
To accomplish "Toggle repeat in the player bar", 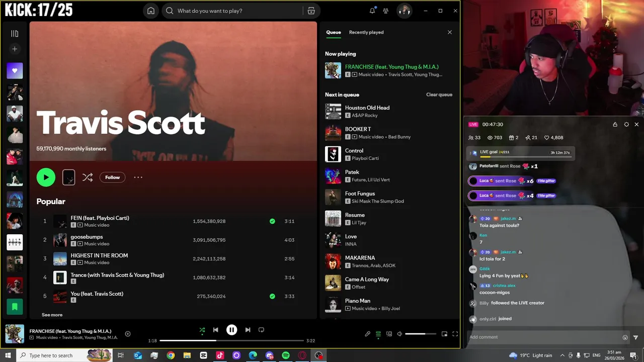I will click(261, 330).
